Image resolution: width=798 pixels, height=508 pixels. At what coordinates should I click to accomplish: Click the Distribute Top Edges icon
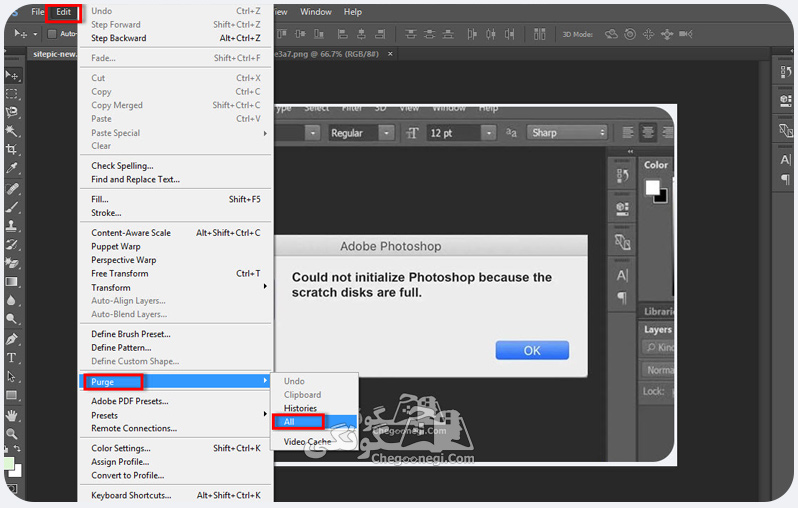tap(411, 34)
